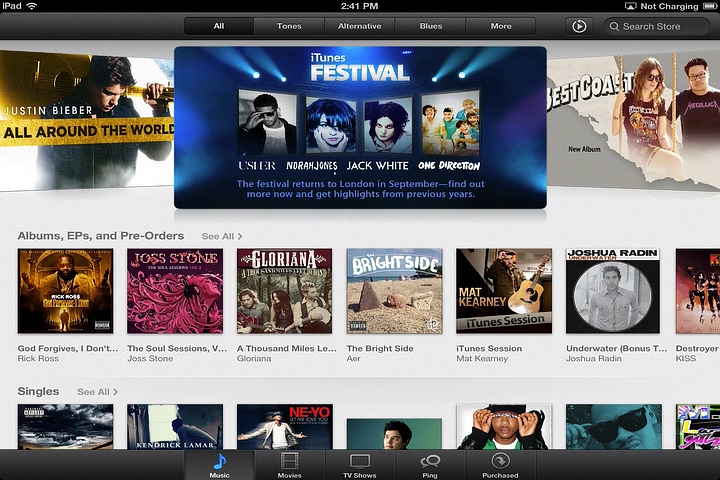
Task: Open the Music tab icon
Action: click(x=219, y=461)
